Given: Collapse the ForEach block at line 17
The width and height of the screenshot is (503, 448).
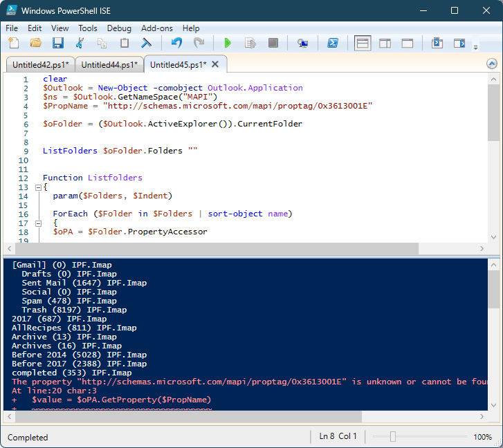Looking at the screenshot, I should coord(38,223).
